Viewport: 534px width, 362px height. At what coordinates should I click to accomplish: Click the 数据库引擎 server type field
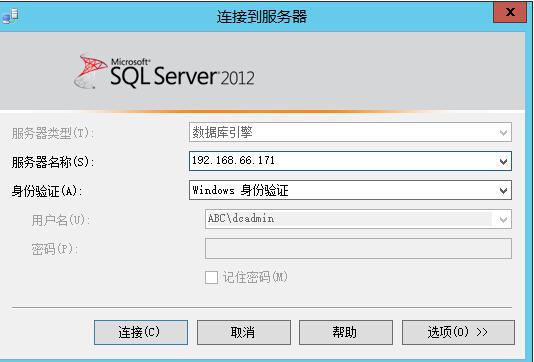(x=350, y=132)
